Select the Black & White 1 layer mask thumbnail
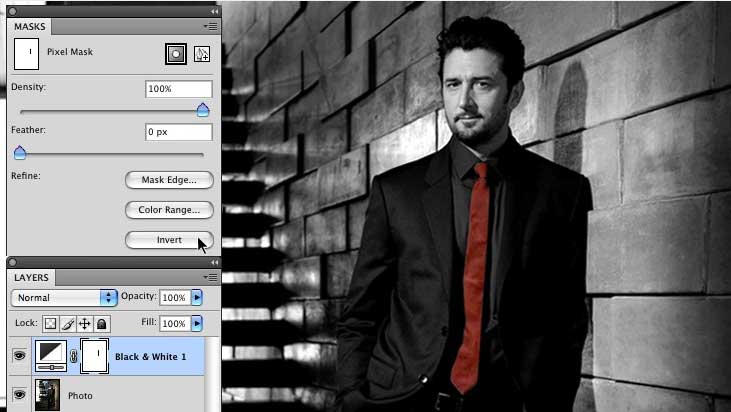Screen dimensions: 731x412 click(x=95, y=356)
